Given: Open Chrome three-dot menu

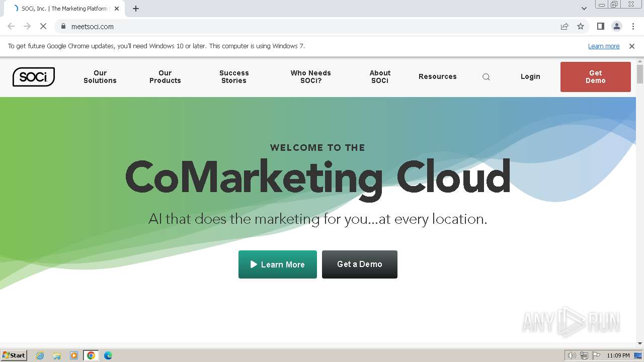Looking at the screenshot, I should (633, 27).
